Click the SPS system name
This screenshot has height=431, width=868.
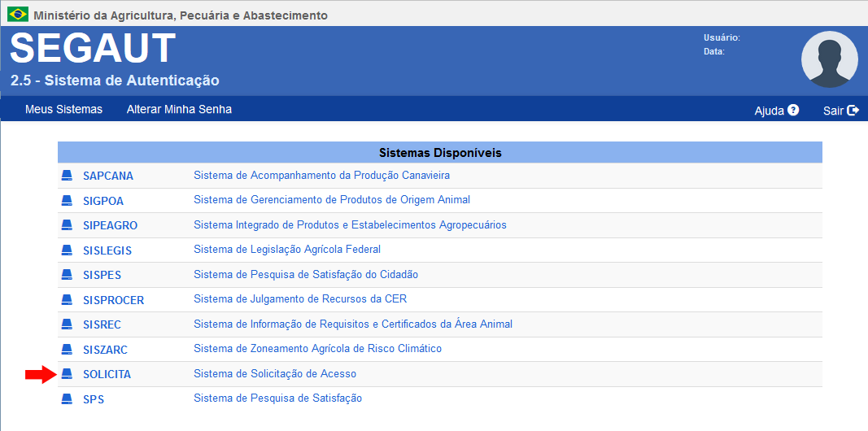(94, 399)
